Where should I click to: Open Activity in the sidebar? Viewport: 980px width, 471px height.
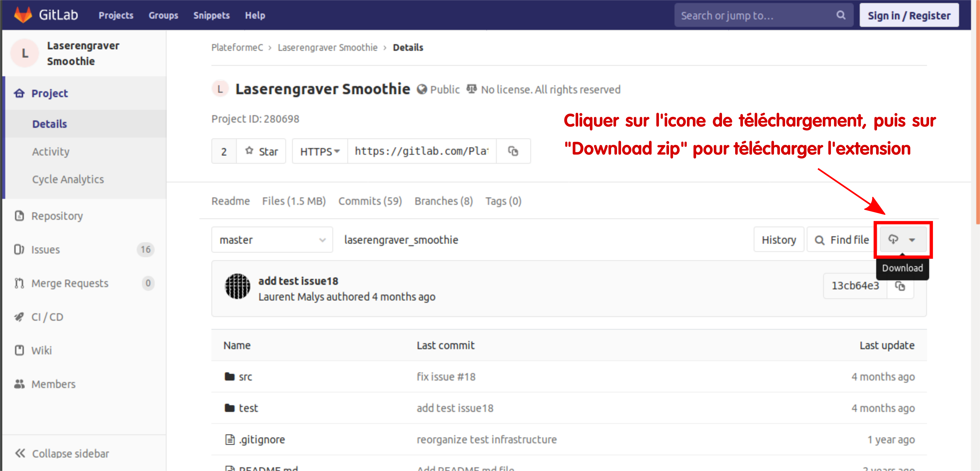click(51, 152)
